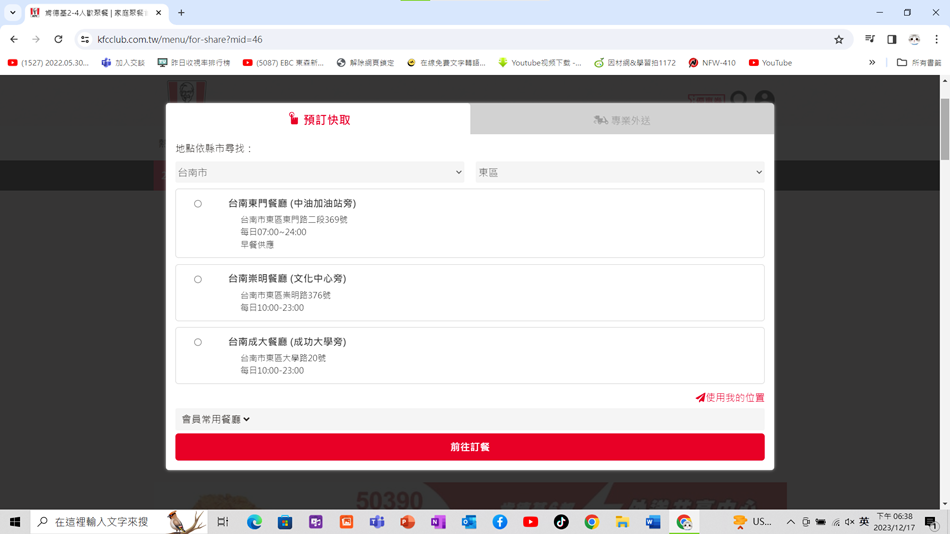Open the 所有書籤 folder

pyautogui.click(x=919, y=62)
